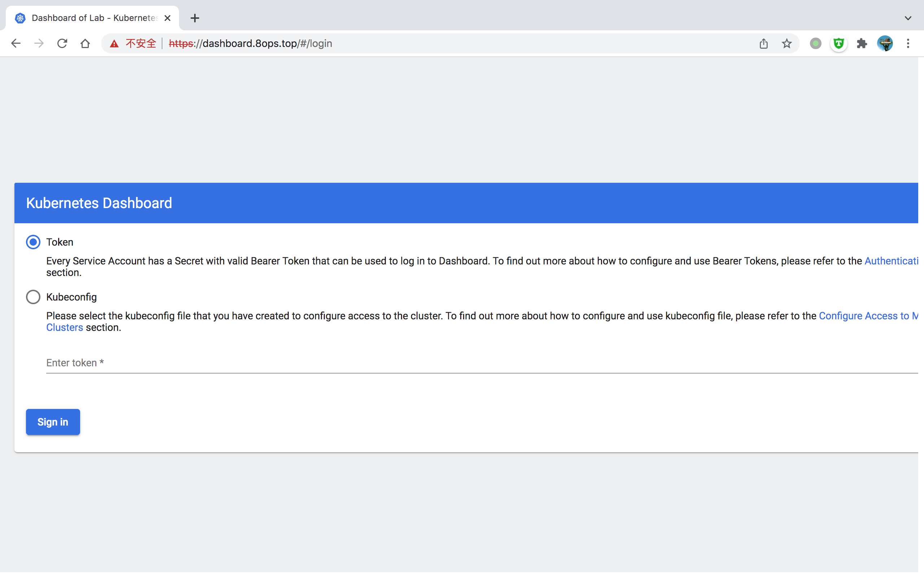Click the Sign in button

(x=53, y=422)
